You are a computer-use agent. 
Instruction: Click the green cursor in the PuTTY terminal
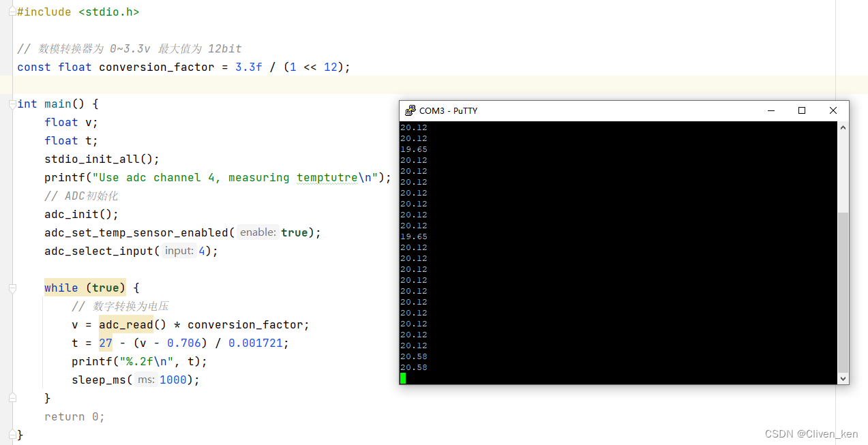[x=403, y=378]
